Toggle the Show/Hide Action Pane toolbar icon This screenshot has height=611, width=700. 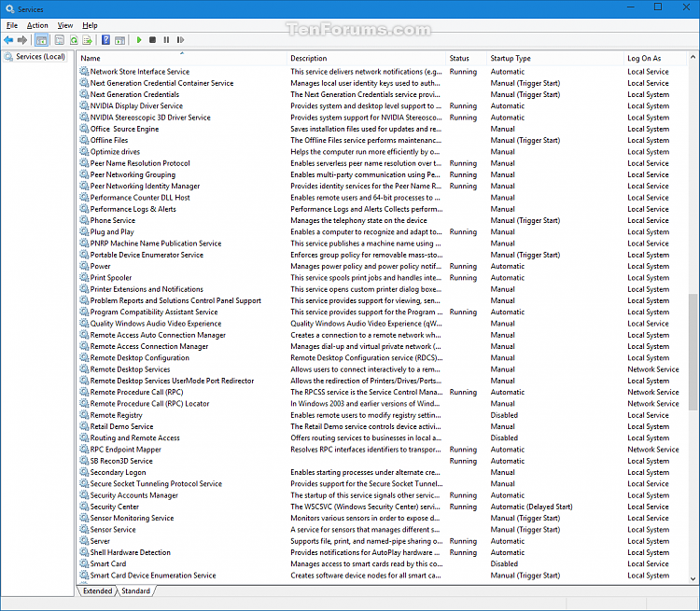[119, 40]
